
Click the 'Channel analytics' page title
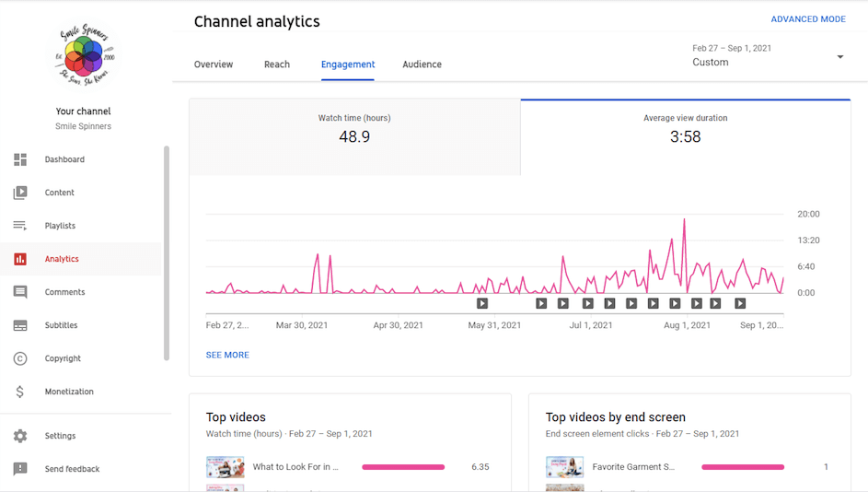[x=257, y=21]
